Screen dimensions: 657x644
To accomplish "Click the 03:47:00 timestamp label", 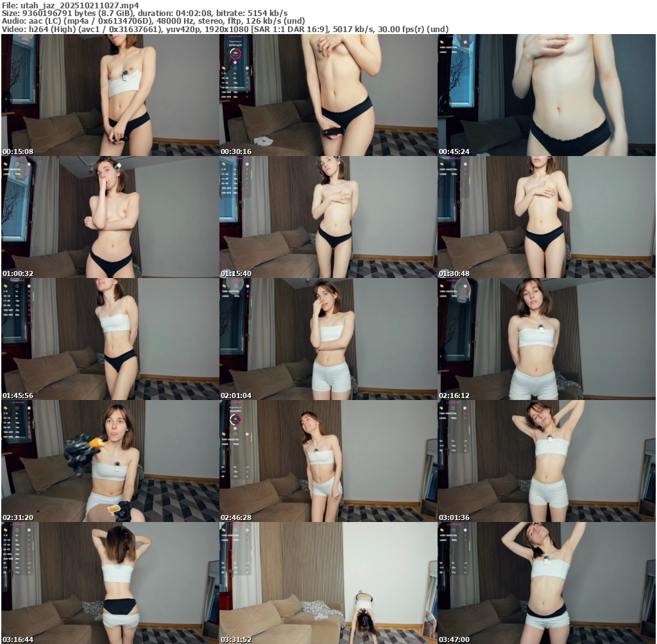I will [x=454, y=640].
